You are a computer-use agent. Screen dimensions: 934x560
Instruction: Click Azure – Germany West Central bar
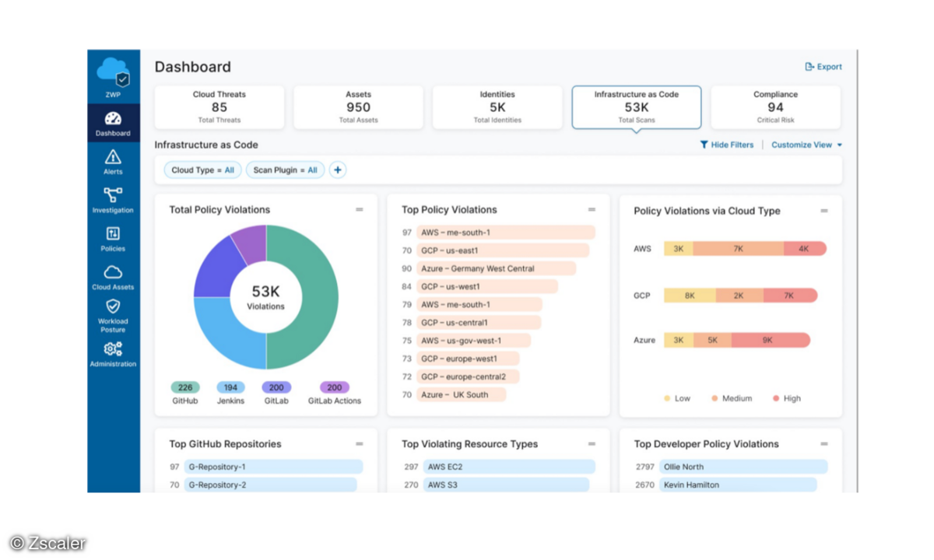coord(497,268)
